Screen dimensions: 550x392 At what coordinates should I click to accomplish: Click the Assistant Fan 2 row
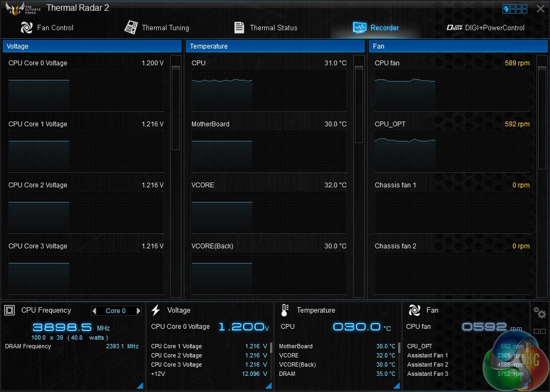click(x=465, y=364)
